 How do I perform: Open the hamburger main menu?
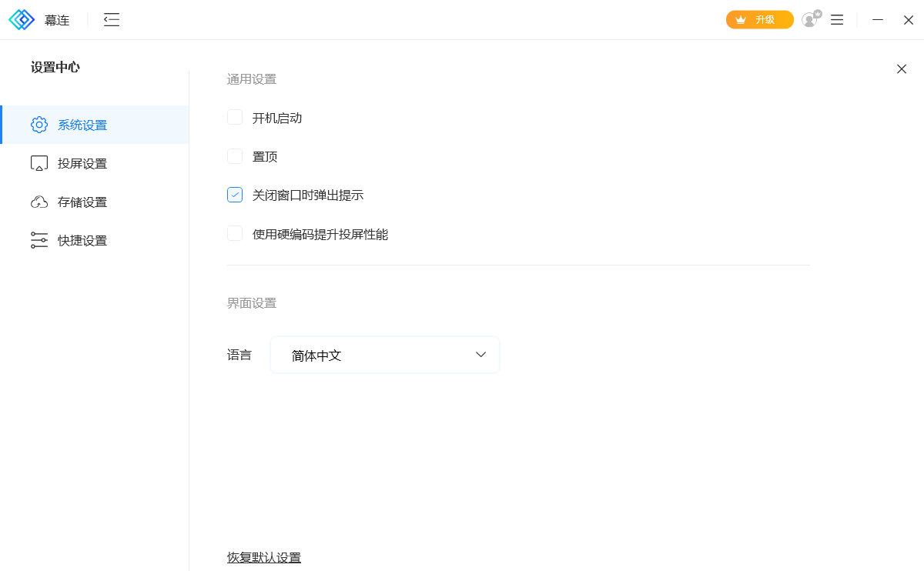[x=837, y=20]
